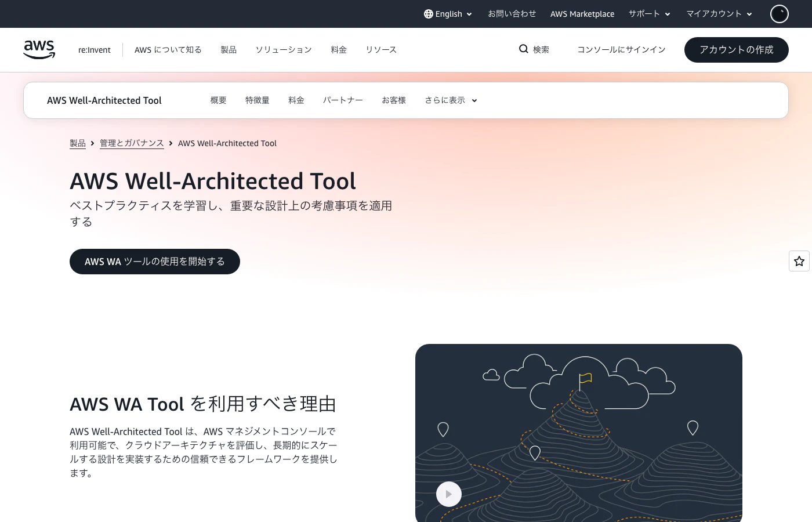Click 管理とガバナンス breadcrumb link
The image size is (812, 522).
(x=132, y=143)
